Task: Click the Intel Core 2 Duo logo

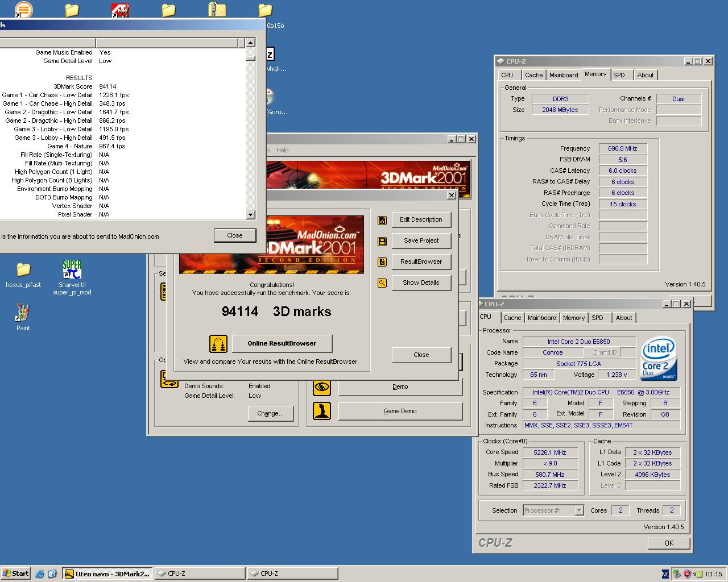Action: tap(659, 359)
